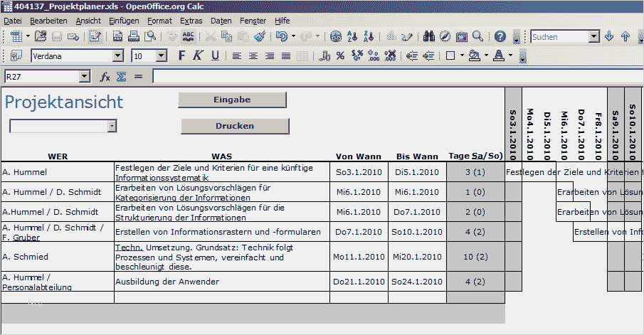Toggle justified alignment
The image size is (644, 335).
286,55
